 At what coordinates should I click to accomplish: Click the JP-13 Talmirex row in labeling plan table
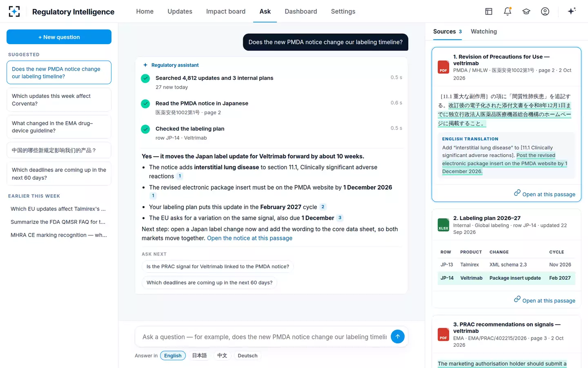(x=506, y=265)
